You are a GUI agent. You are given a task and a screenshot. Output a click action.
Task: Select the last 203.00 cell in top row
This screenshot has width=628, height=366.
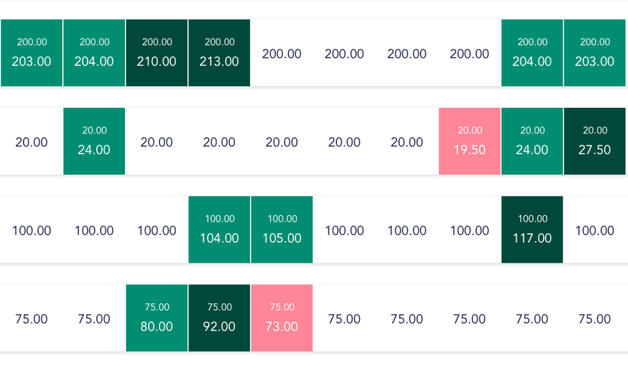tap(595, 53)
